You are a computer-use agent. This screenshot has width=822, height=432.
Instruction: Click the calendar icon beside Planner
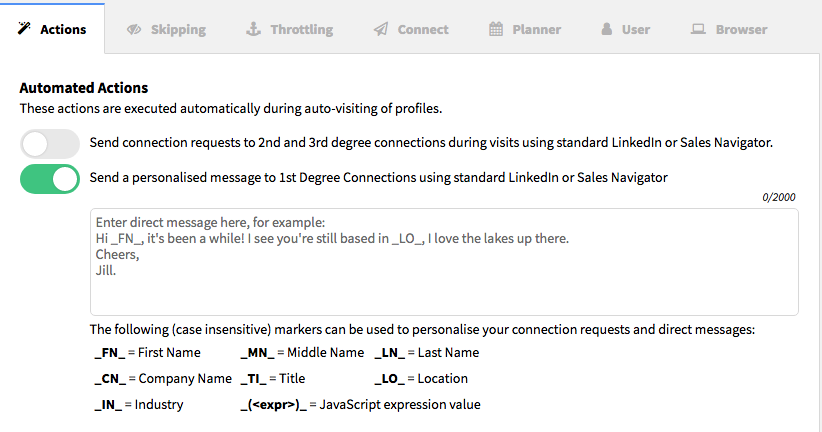point(496,29)
